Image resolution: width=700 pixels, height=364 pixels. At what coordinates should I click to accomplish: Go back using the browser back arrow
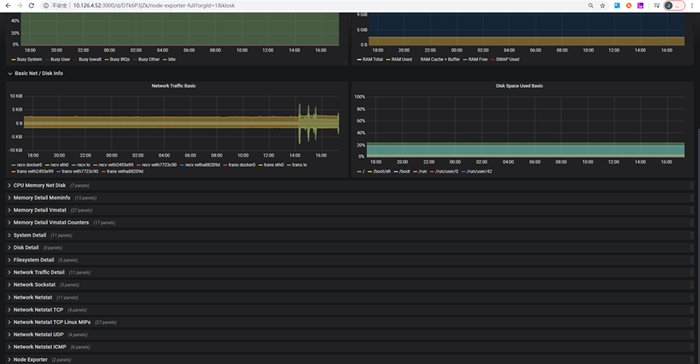(x=8, y=5)
